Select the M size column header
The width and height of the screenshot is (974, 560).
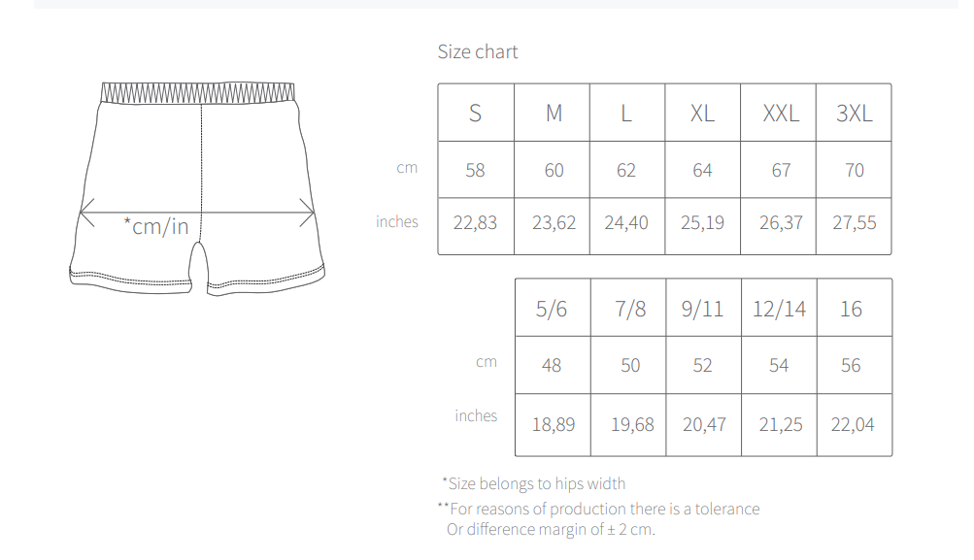pos(554,114)
